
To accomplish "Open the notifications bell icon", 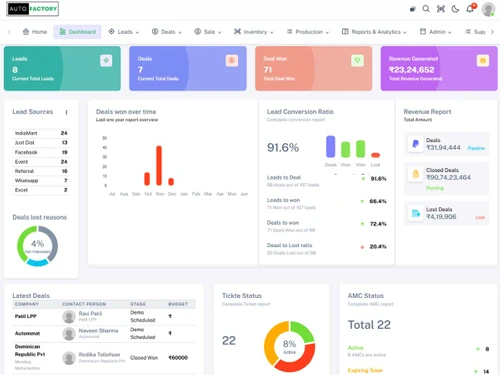I will click(x=470, y=8).
